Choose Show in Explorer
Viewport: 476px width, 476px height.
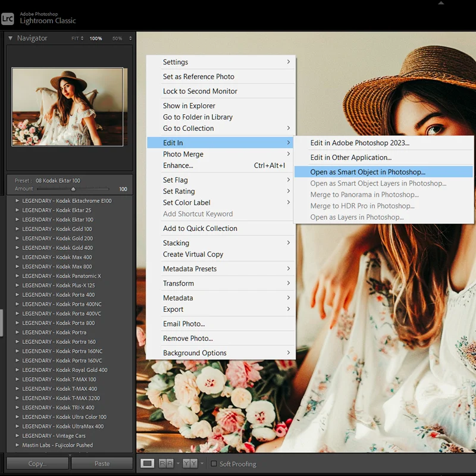coord(221,106)
